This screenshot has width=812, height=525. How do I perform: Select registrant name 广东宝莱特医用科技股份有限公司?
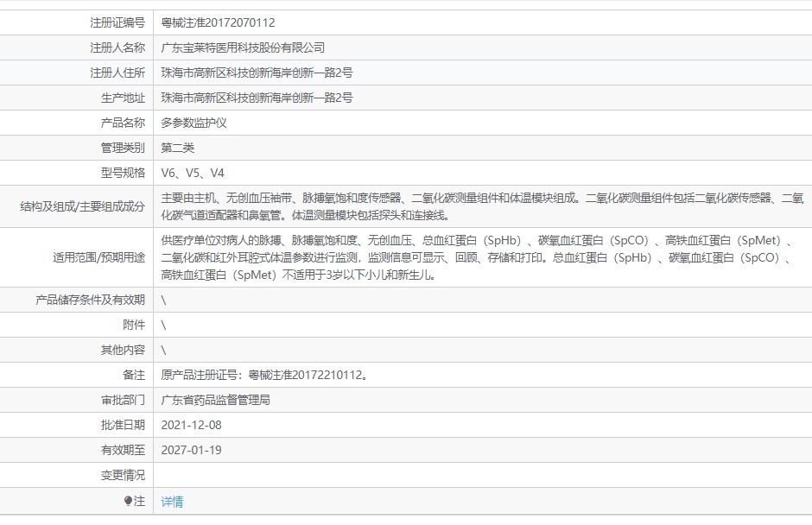coord(243,47)
